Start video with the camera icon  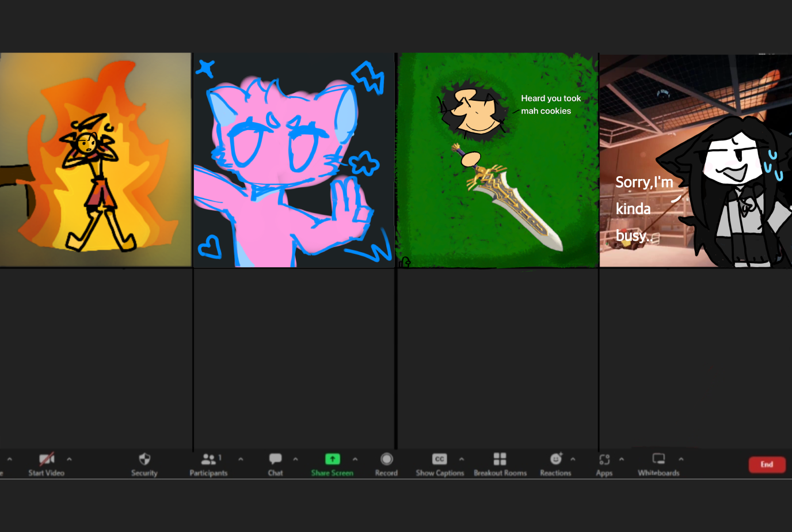[47, 459]
